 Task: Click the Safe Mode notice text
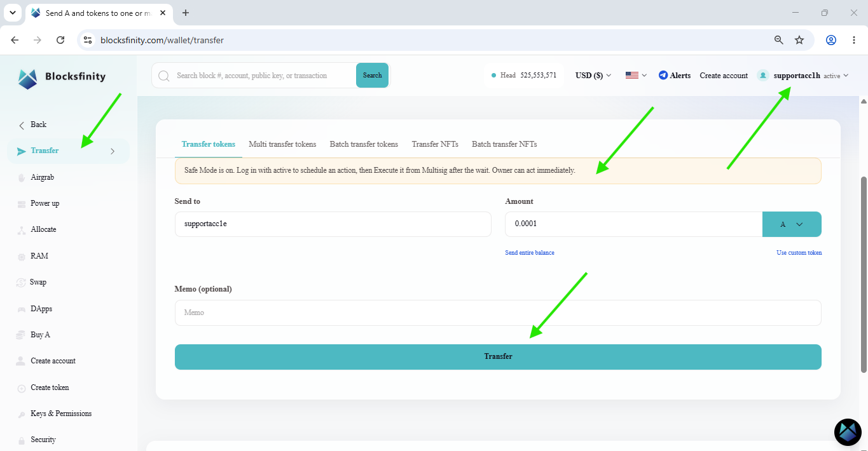pos(380,171)
